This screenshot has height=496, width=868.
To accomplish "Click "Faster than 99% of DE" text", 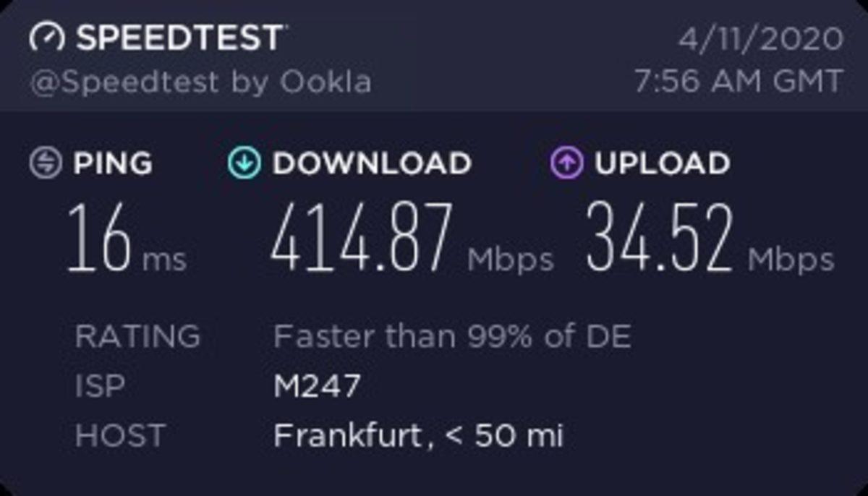I will [452, 337].
